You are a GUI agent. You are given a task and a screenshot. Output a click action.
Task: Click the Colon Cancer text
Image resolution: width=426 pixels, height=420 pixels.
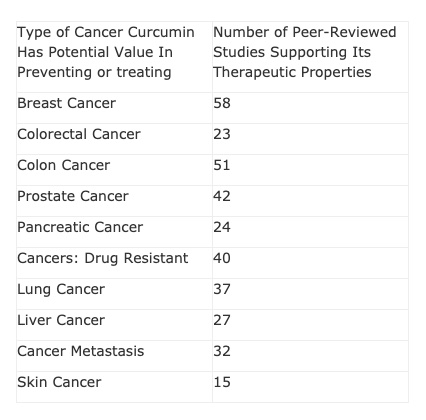pos(63,165)
